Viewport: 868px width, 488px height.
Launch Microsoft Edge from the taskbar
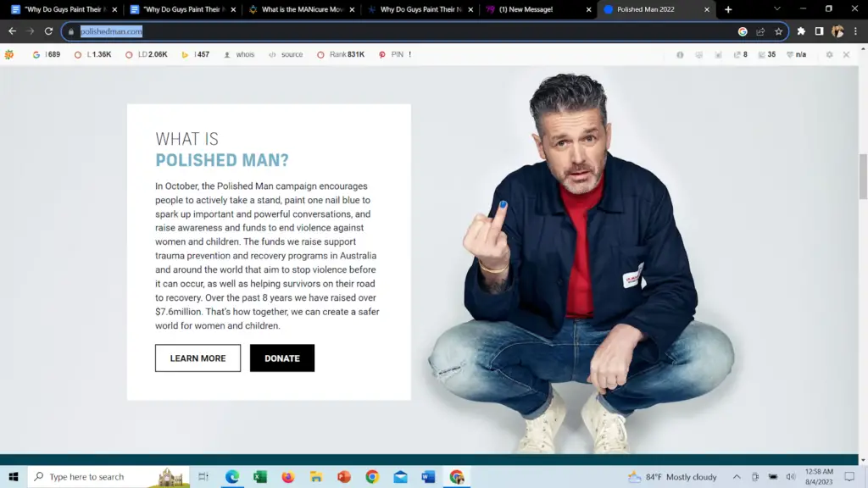[232, 476]
